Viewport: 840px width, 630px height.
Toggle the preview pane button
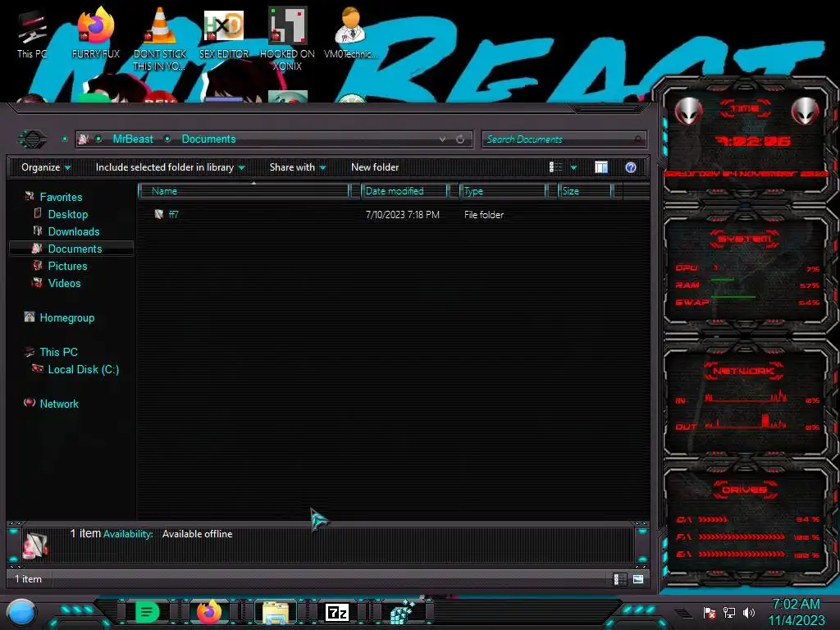(x=601, y=167)
